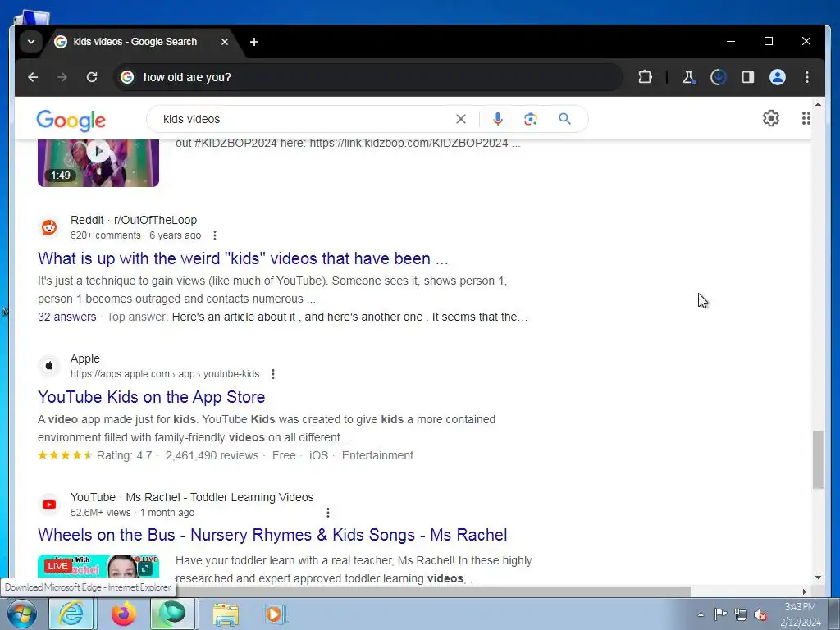Toggle the browser side panel
The height and width of the screenshot is (630, 840).
click(x=748, y=77)
